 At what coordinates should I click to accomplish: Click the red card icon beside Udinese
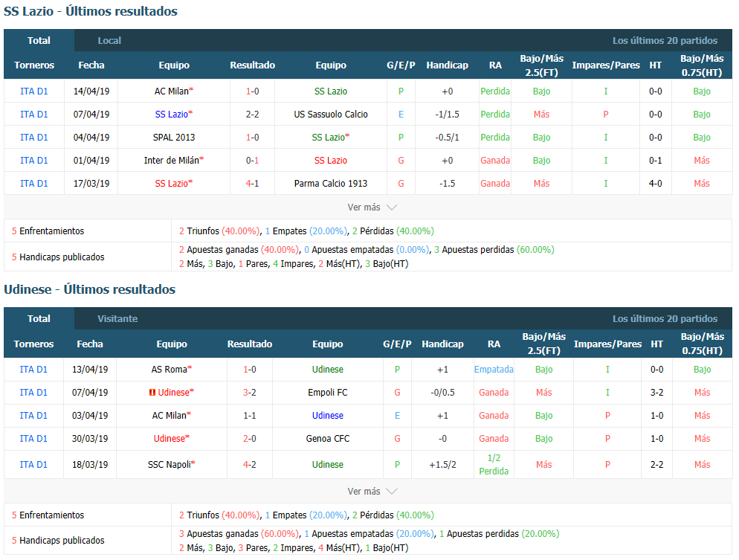(152, 392)
